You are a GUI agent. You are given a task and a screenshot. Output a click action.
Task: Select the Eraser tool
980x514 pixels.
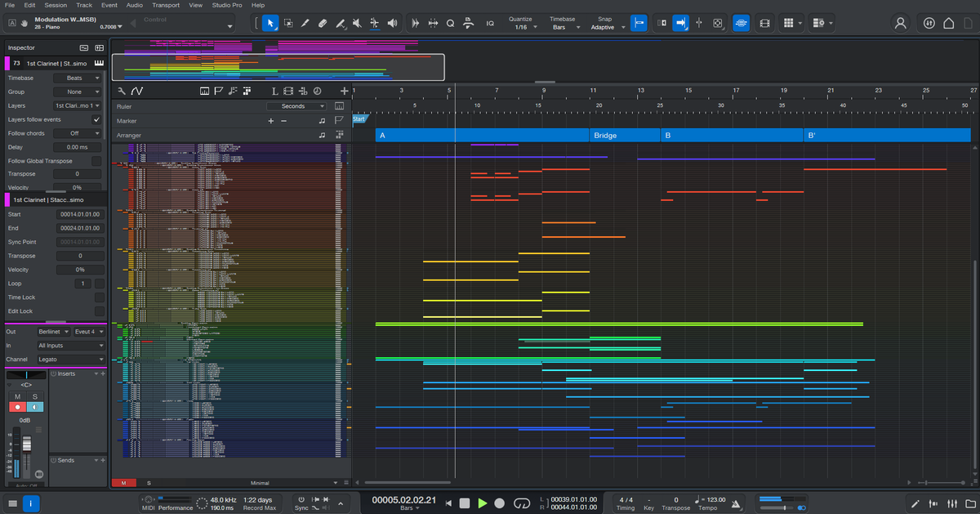(x=323, y=23)
